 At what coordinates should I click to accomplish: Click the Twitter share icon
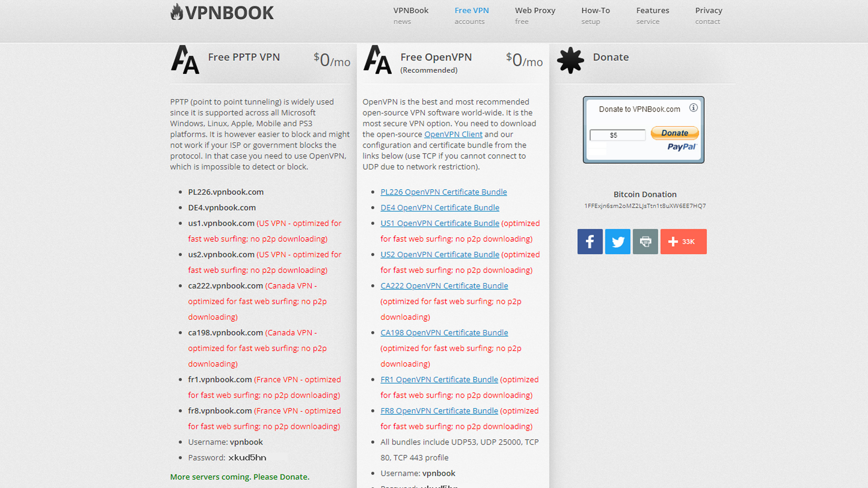(x=618, y=241)
